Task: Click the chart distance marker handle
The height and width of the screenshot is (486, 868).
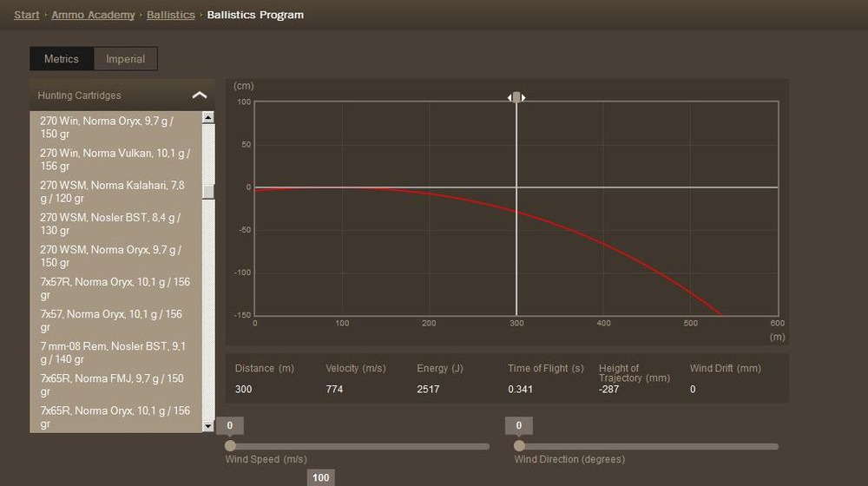Action: [516, 97]
